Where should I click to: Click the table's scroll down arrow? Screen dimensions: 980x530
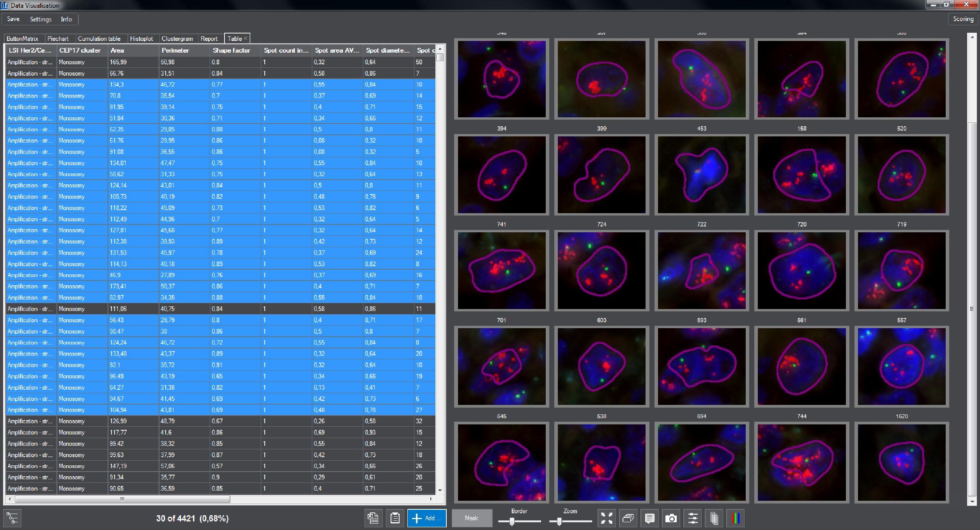point(440,490)
